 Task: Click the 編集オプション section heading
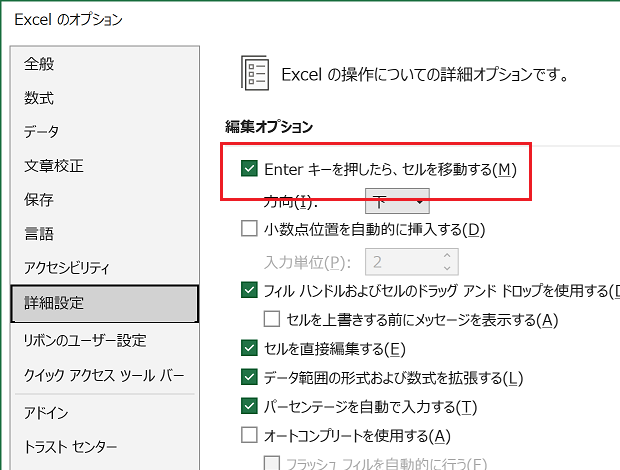click(269, 127)
